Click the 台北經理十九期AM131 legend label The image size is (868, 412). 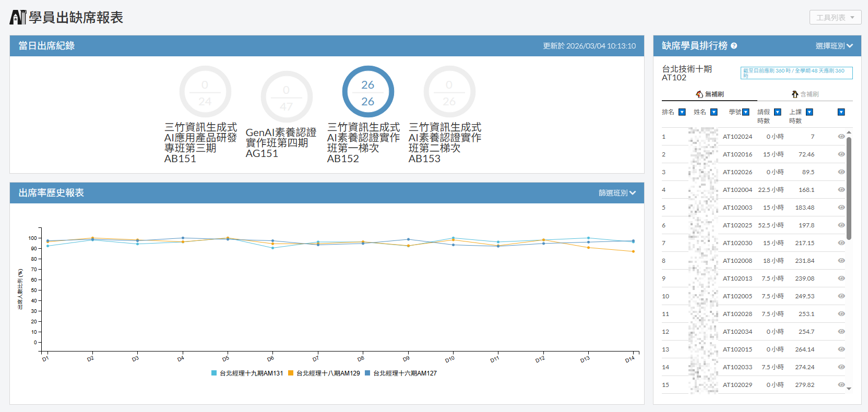(251, 373)
